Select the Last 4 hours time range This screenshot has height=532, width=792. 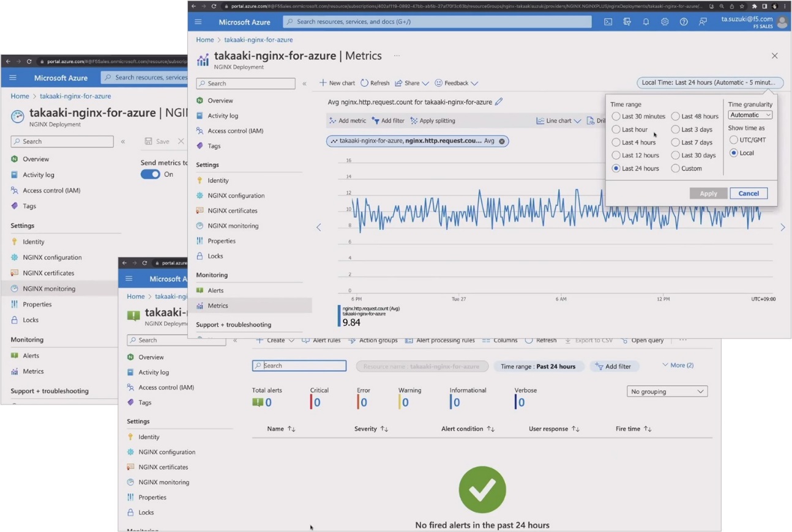click(616, 142)
